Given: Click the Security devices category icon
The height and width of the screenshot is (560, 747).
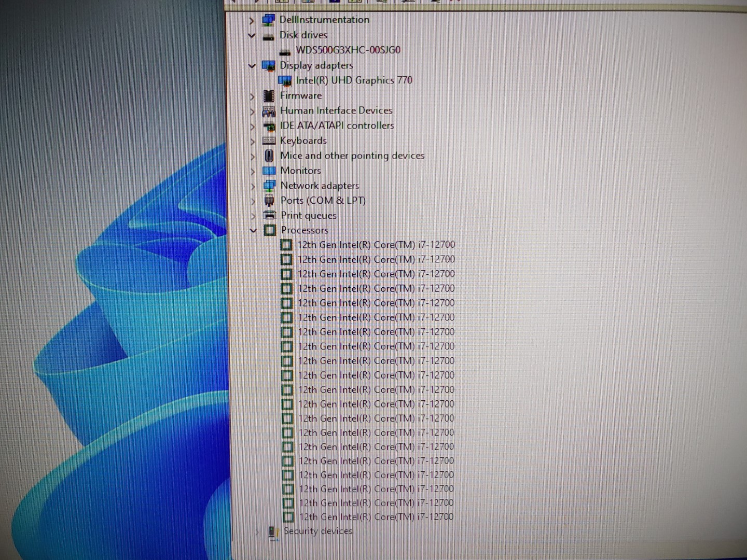Looking at the screenshot, I should point(273,532).
